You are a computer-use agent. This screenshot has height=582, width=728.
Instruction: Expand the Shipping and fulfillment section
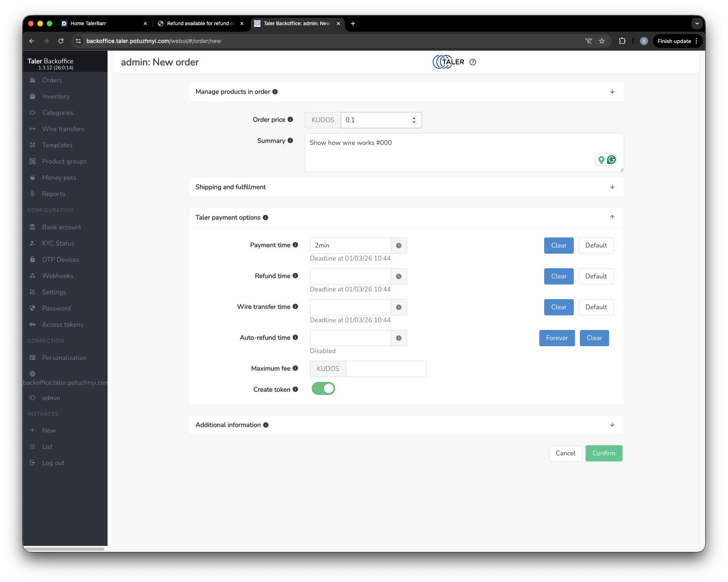tap(612, 187)
